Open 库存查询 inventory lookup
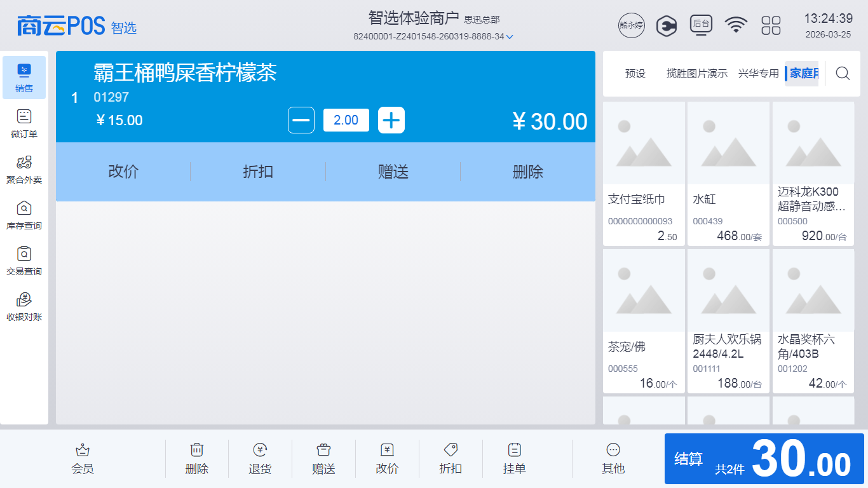 click(24, 215)
